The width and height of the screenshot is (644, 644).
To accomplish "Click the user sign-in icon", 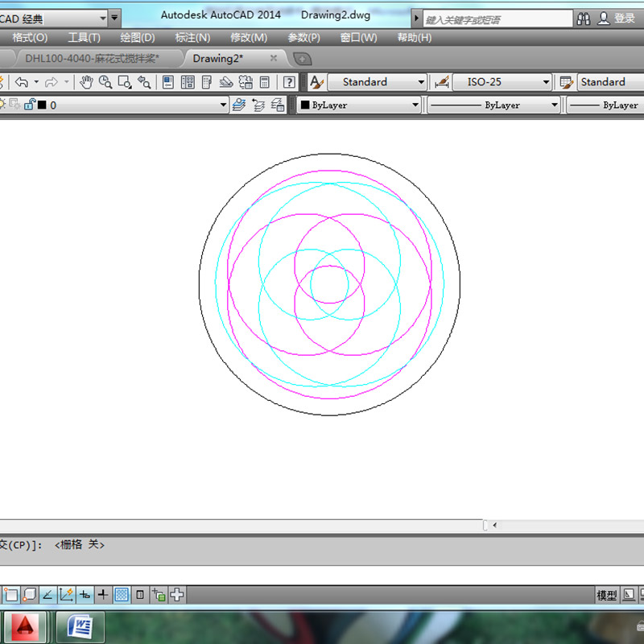I will 603,19.
